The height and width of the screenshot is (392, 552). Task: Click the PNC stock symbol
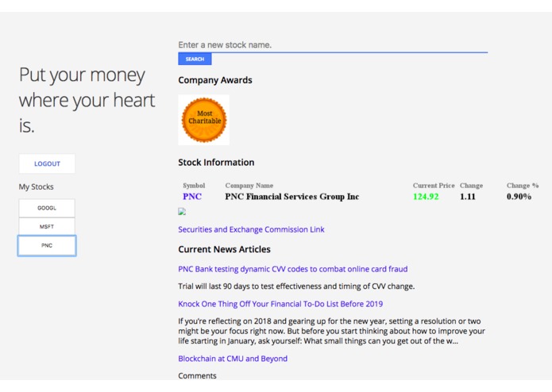point(192,197)
